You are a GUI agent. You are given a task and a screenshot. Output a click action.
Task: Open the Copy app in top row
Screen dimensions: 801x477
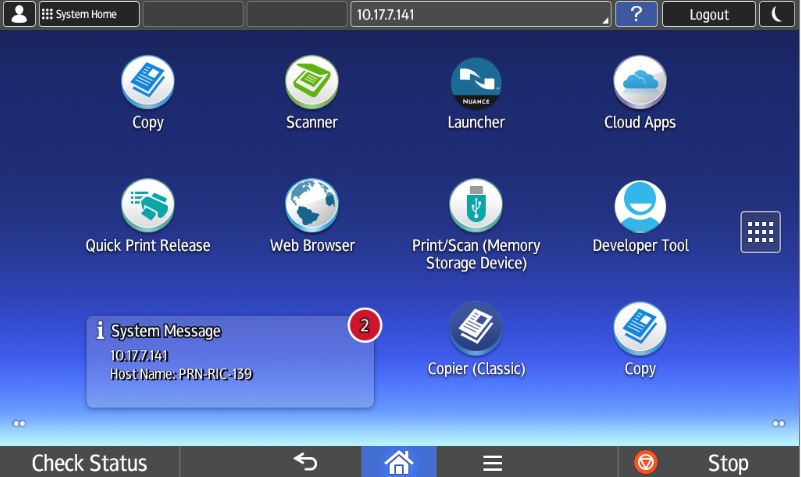tap(147, 83)
